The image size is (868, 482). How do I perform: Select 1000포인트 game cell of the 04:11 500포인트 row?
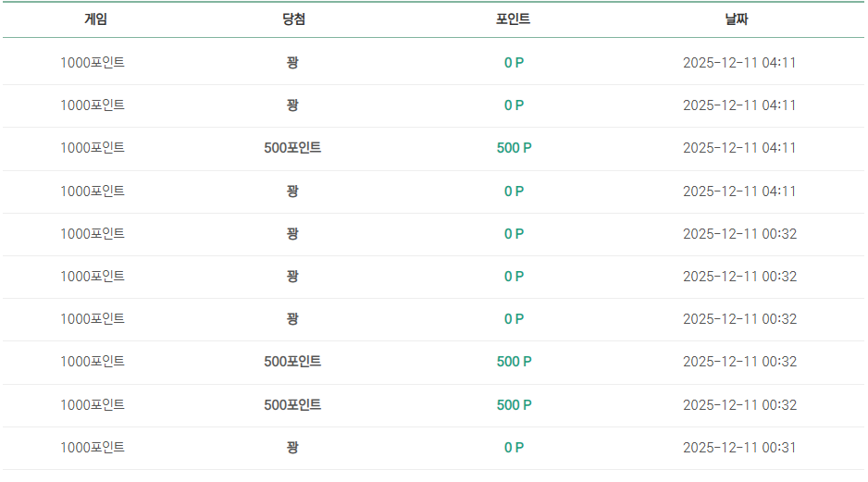93,148
